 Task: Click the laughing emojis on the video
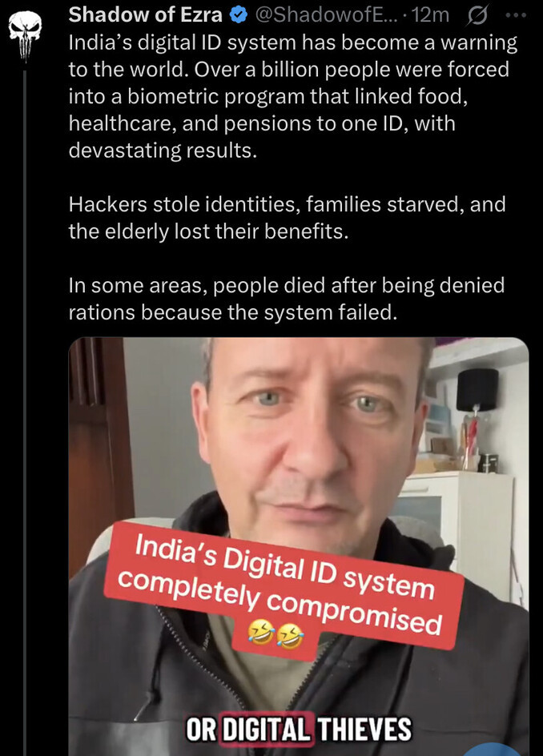click(276, 633)
